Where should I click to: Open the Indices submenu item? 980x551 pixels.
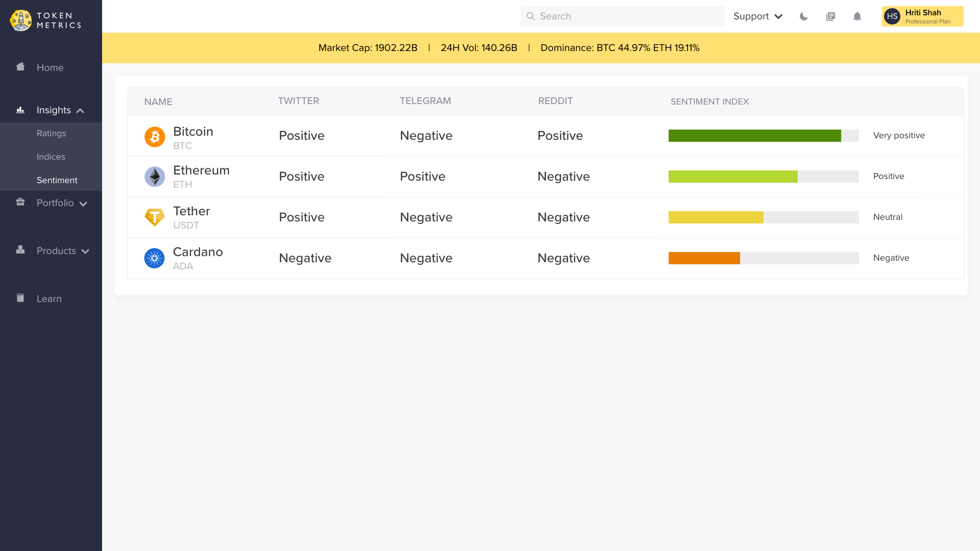click(x=51, y=157)
